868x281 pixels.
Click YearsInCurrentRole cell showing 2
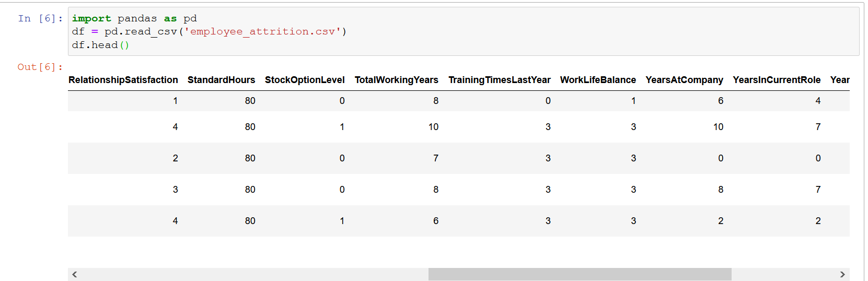[x=818, y=221]
